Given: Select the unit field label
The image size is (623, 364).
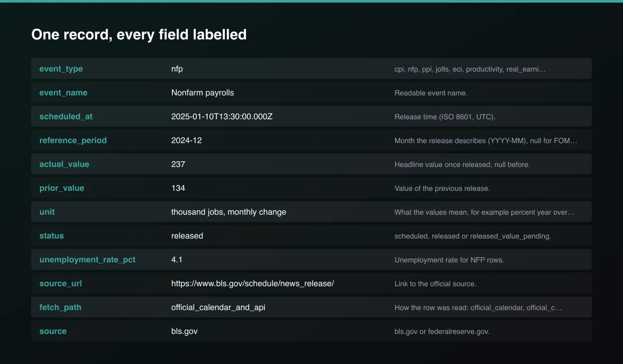Looking at the screenshot, I should pyautogui.click(x=47, y=212).
